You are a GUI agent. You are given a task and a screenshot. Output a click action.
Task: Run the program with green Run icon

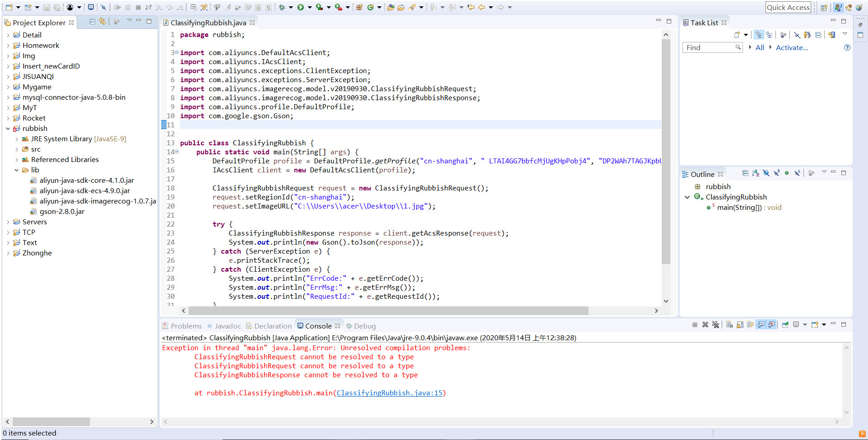(301, 7)
